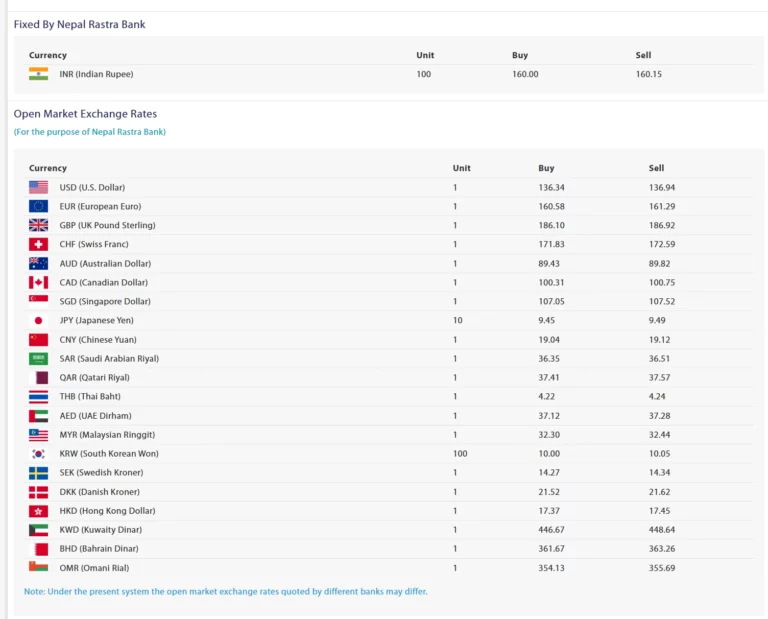Click the Japanese flag icon
This screenshot has height=619, width=768.
coord(38,320)
